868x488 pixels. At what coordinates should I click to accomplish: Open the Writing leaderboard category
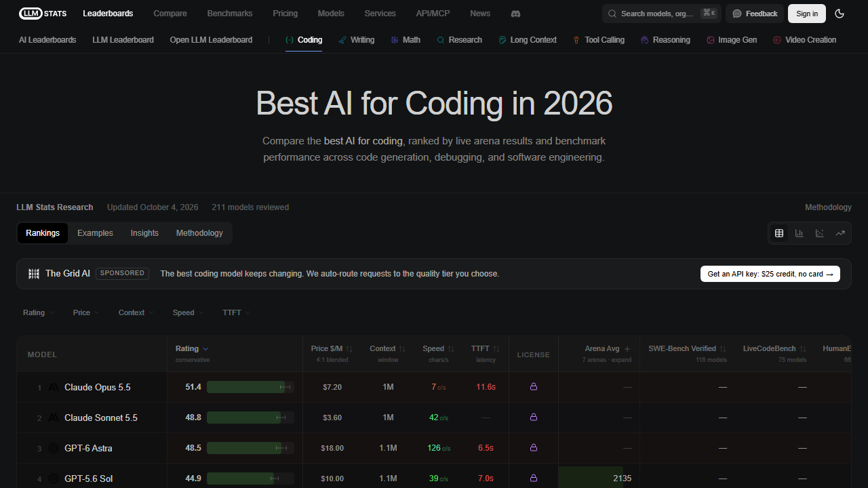tap(357, 40)
